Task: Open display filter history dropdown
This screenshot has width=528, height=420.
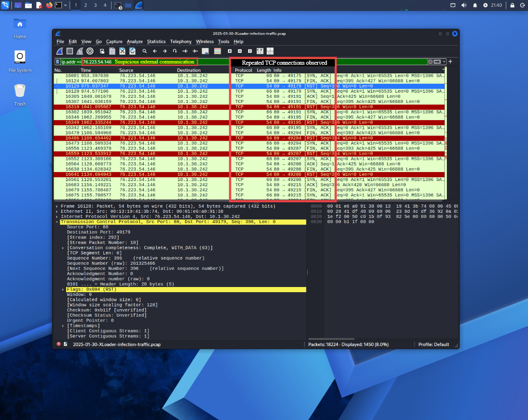Action: (x=444, y=62)
